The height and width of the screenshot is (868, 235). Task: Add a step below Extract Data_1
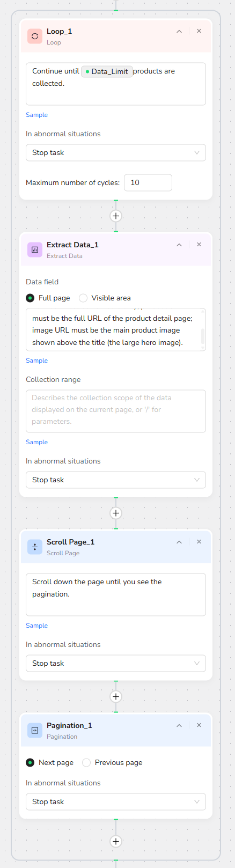pos(116,513)
